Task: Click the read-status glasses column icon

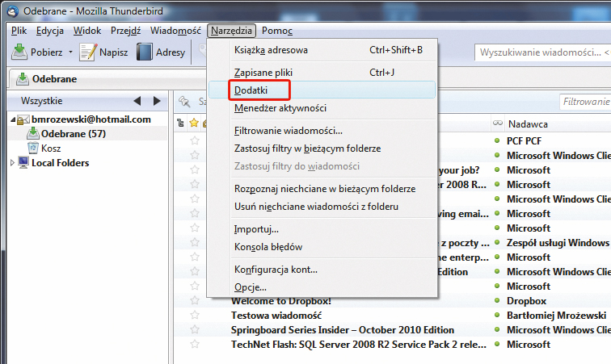Action: click(496, 124)
